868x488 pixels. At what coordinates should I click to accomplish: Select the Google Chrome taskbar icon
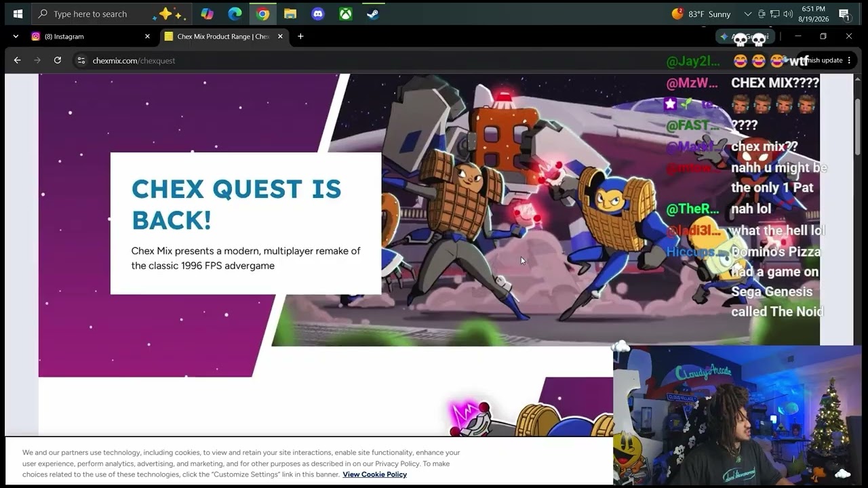point(262,14)
